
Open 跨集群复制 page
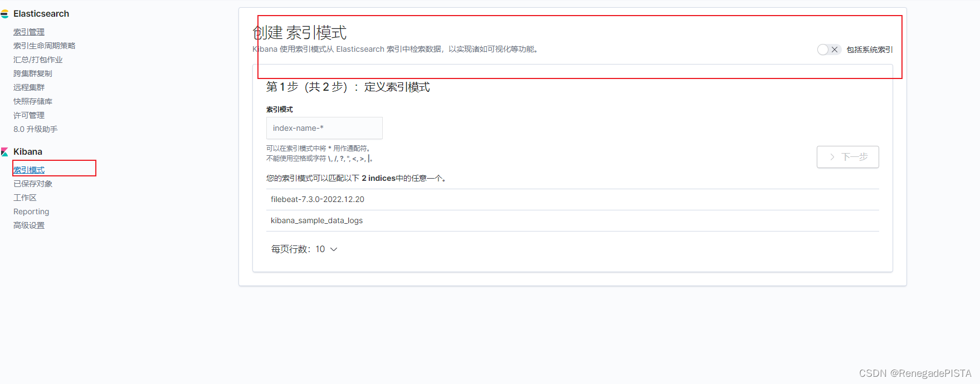click(33, 74)
